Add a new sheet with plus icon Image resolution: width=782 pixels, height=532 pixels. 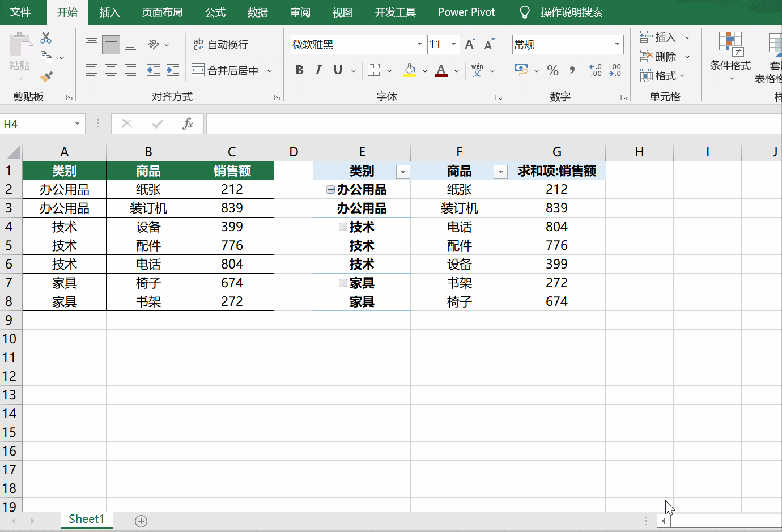pos(141,521)
